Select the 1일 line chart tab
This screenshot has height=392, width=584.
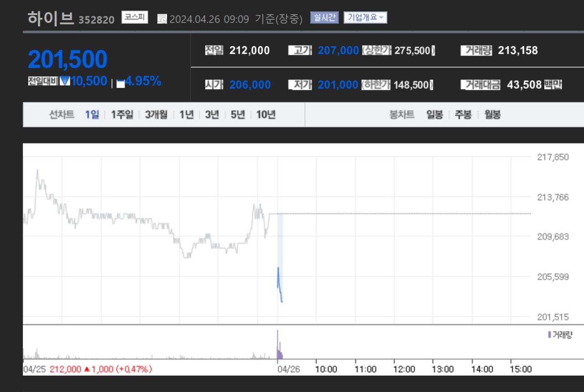point(92,115)
